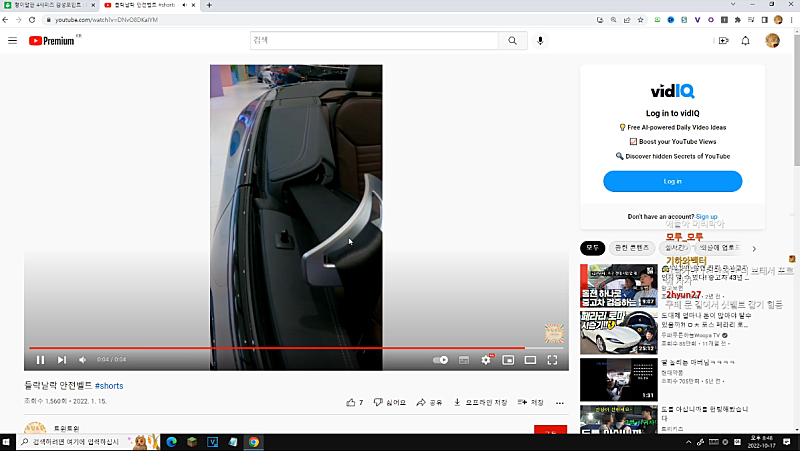
Task: Select the 모두 filter chip
Action: [592, 248]
